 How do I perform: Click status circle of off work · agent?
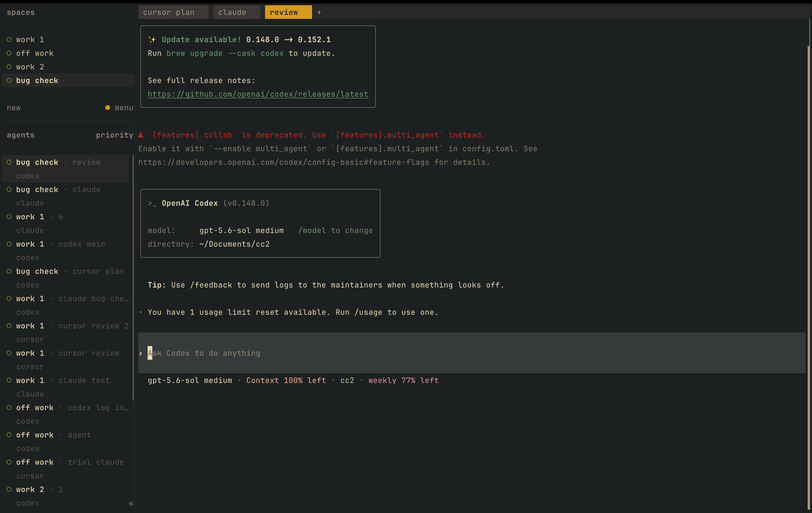pos(9,435)
